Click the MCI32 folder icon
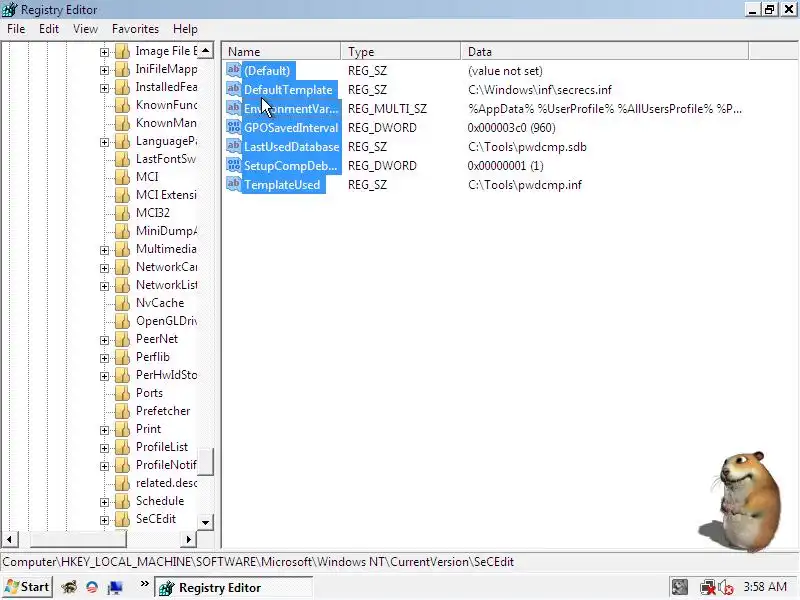The image size is (800, 600). [x=122, y=213]
